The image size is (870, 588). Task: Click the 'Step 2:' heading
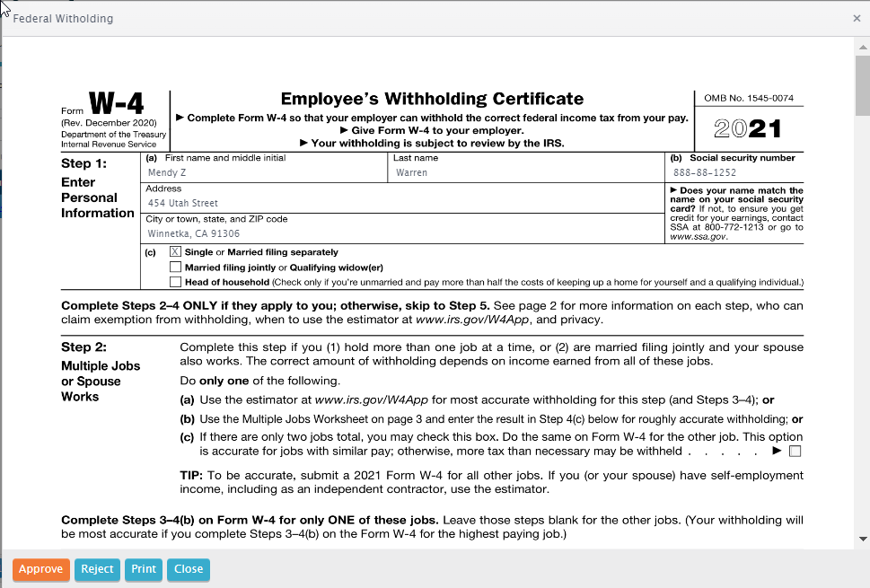[83, 347]
